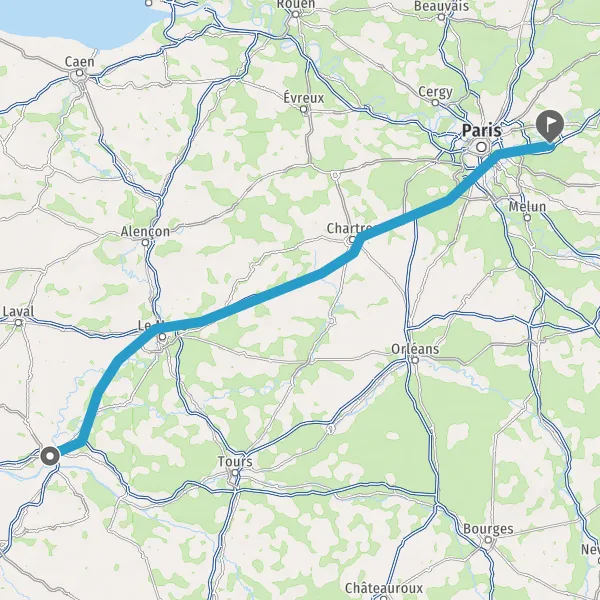
Task: Click the Rouen city dot
Action: 295,14
